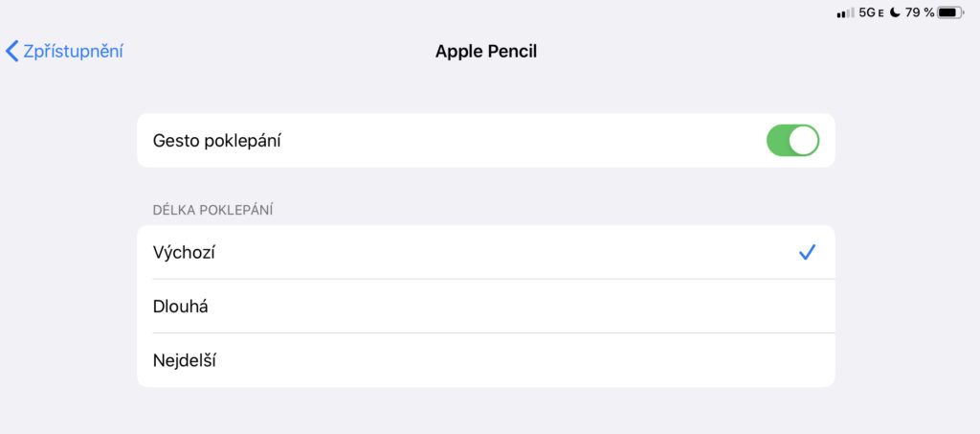Tap the DÉLKA POKLEPÁNÍ section header
The image size is (980, 434).
pyautogui.click(x=212, y=210)
